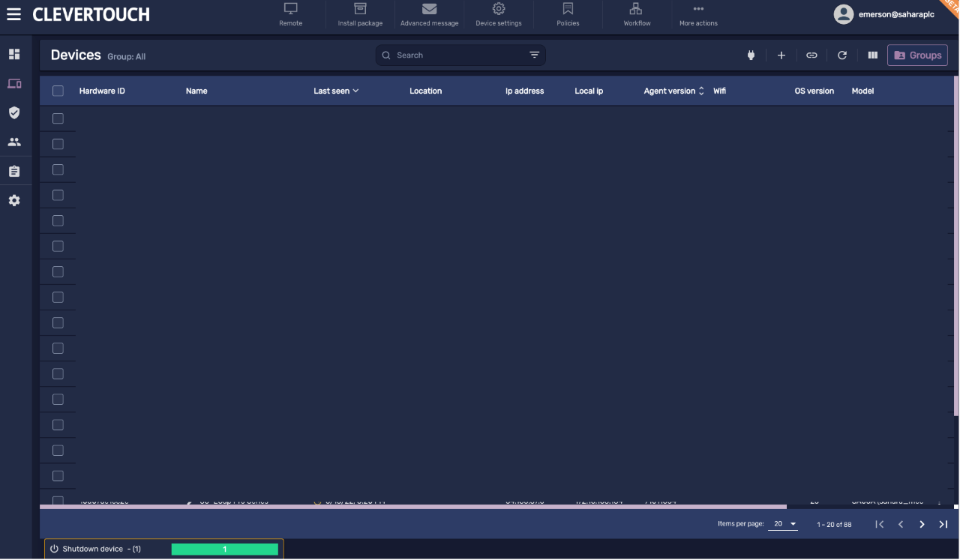Sort by Wifi column
This screenshot has width=960, height=560.
tap(719, 91)
